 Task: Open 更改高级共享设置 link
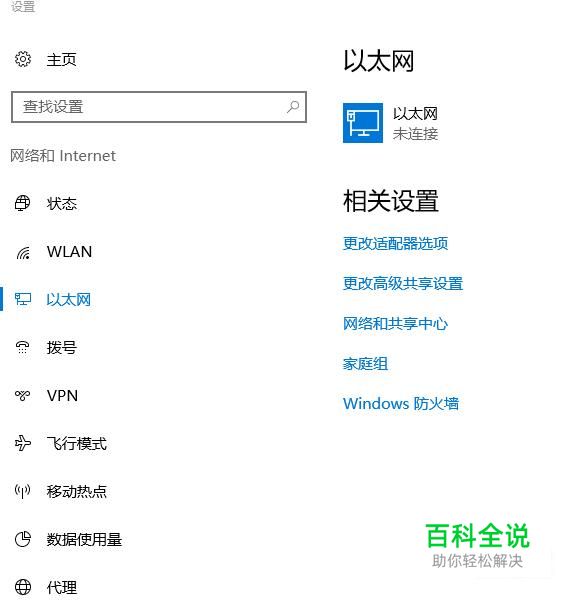403,284
